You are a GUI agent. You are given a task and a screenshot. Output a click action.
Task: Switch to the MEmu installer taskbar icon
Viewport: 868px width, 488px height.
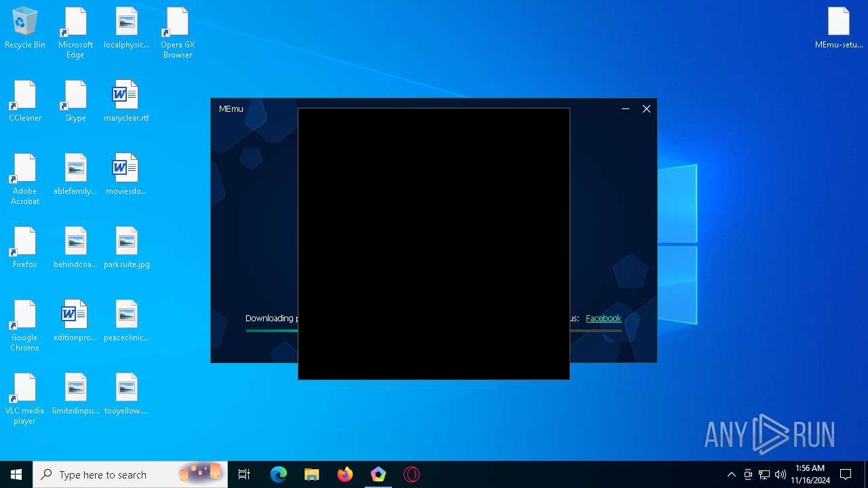(378, 474)
